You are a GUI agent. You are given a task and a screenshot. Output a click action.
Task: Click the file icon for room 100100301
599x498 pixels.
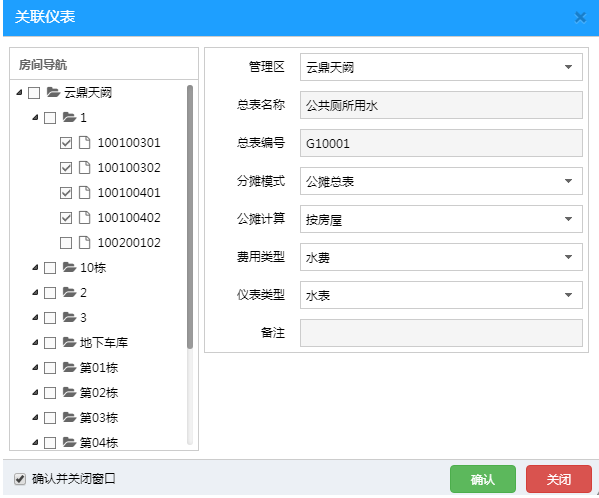[x=84, y=142]
